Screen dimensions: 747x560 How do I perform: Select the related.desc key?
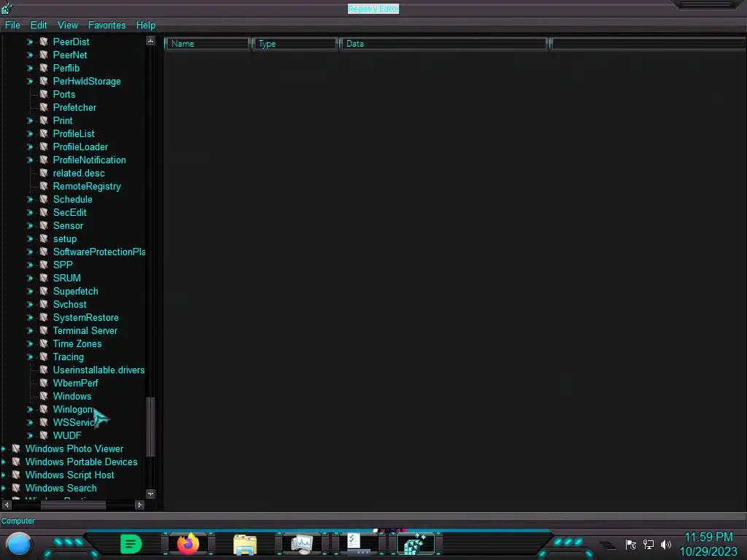pyautogui.click(x=79, y=173)
